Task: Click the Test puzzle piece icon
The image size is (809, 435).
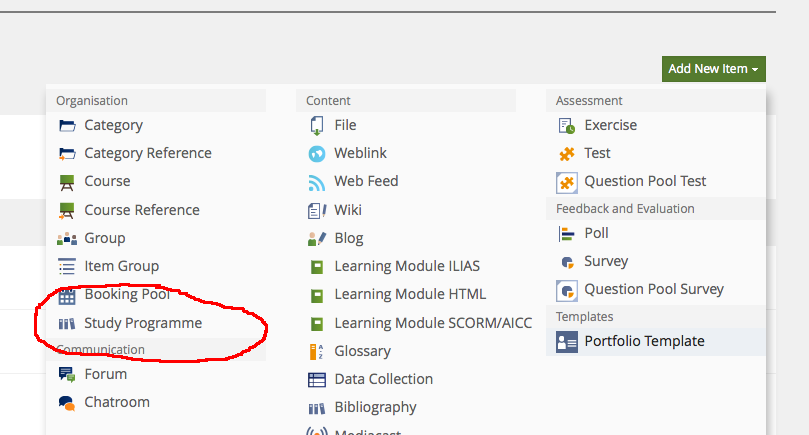Action: click(x=567, y=154)
